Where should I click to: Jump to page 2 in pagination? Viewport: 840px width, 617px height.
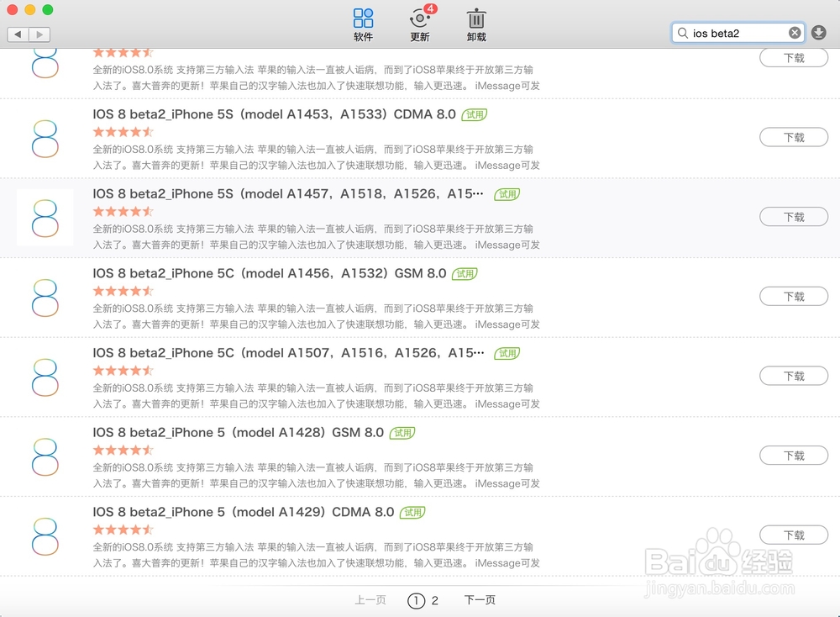pos(435,601)
